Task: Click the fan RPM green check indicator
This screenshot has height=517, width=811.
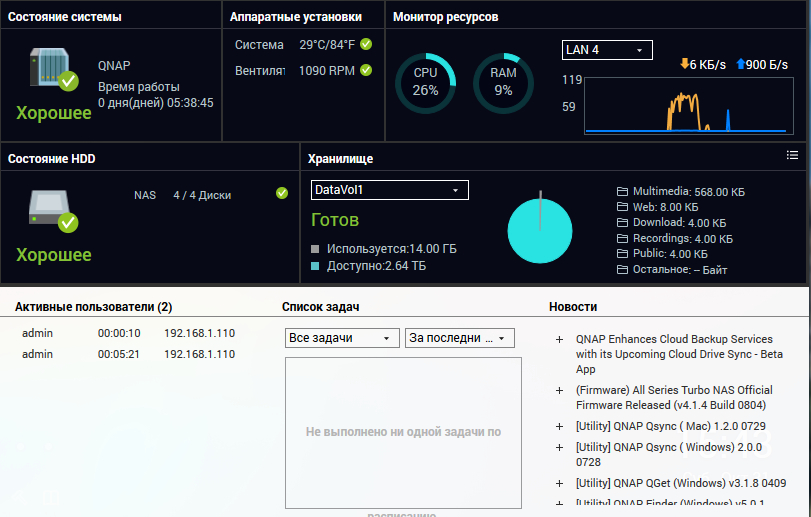Action: pos(366,70)
